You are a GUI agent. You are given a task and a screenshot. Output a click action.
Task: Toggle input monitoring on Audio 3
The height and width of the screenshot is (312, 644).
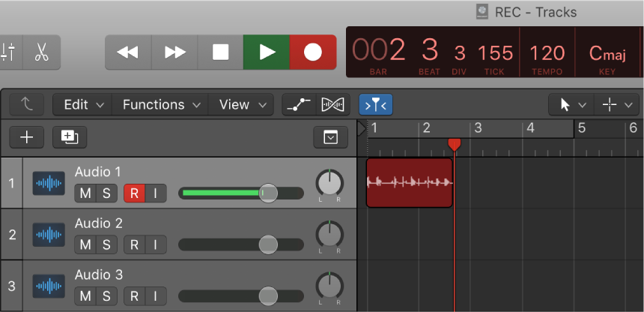(156, 296)
